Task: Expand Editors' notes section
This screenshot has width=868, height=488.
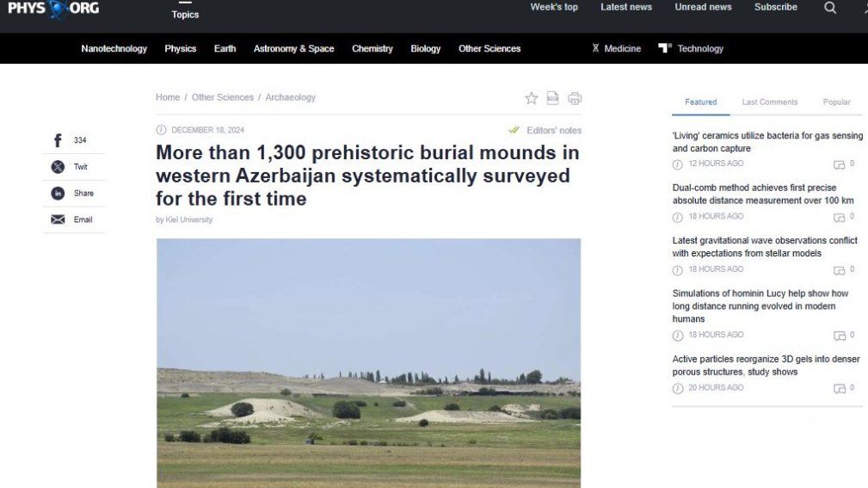Action: coord(545,131)
